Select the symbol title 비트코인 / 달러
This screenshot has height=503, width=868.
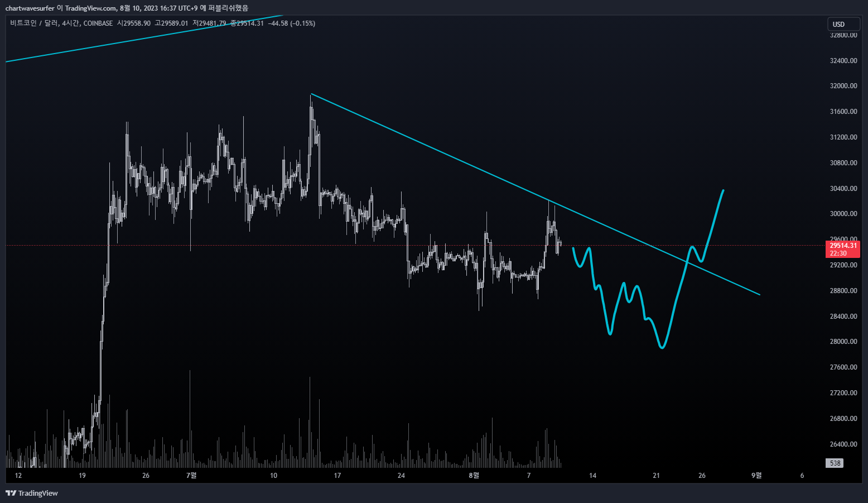(34, 23)
